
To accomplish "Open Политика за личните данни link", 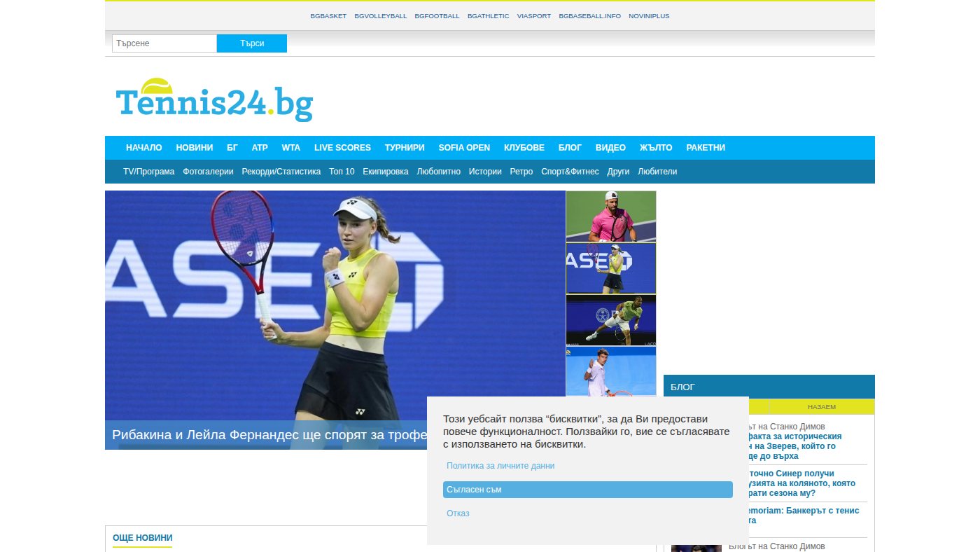I will click(x=500, y=466).
